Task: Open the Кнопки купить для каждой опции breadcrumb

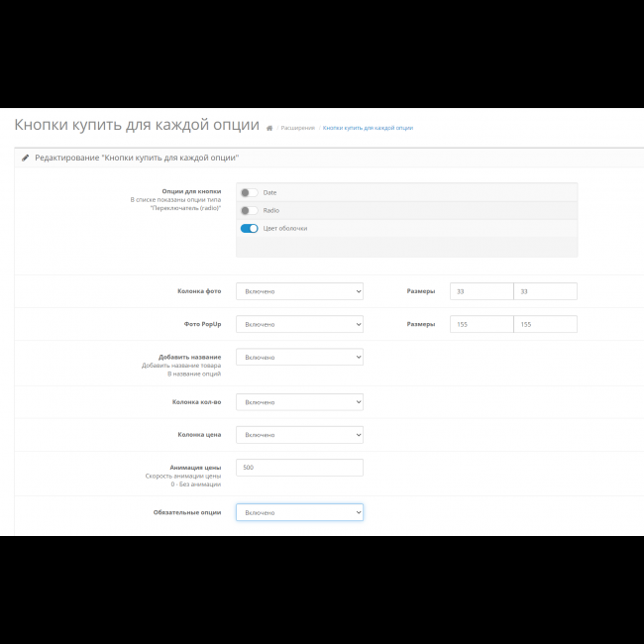Action: point(368,128)
